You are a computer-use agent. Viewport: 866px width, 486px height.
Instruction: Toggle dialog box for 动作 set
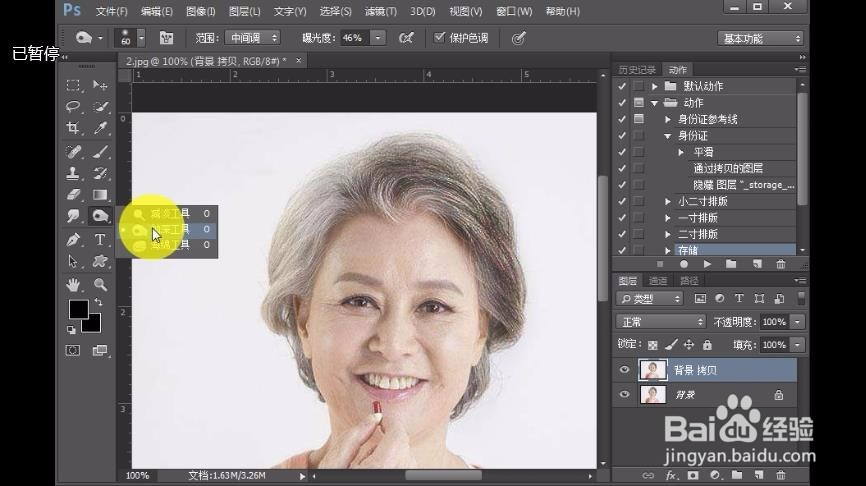click(639, 102)
